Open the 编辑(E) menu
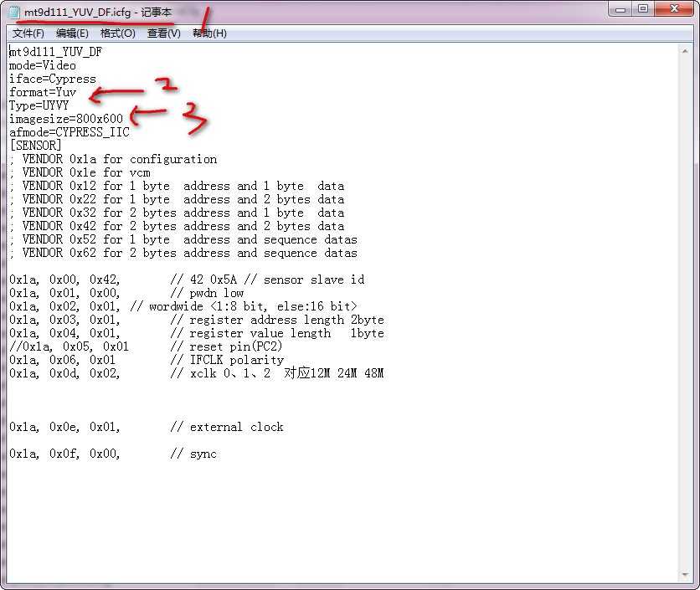 tap(72, 33)
